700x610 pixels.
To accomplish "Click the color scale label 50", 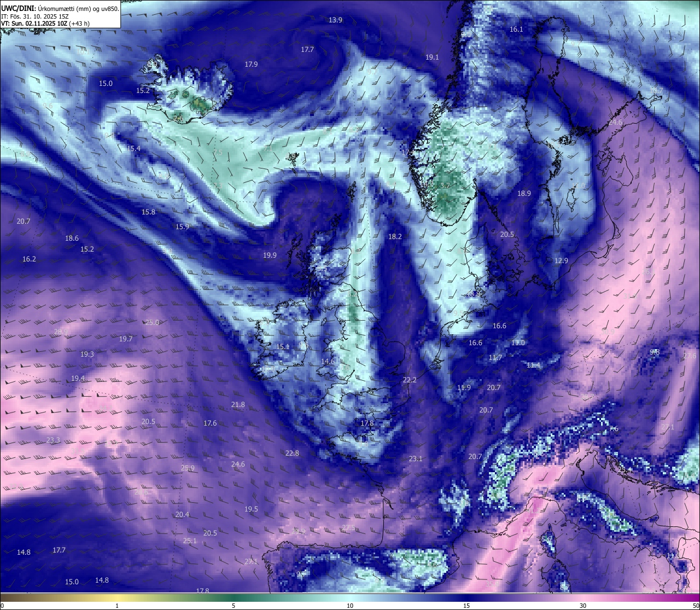I will [x=696, y=606].
